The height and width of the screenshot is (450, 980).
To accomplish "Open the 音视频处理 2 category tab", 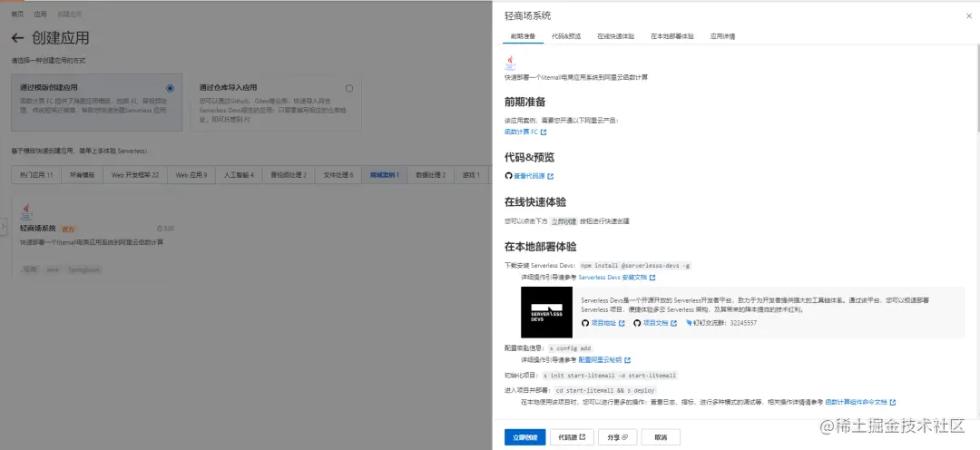I will [x=289, y=175].
